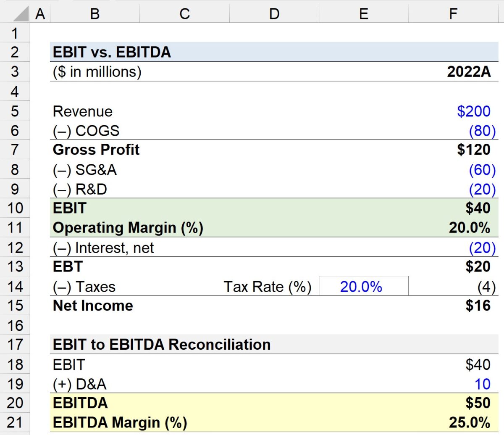Select column E header

pos(364,13)
